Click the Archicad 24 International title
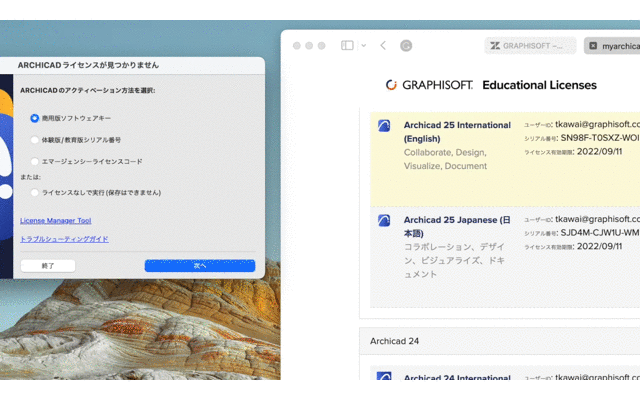This screenshot has width=640, height=400. [457, 377]
